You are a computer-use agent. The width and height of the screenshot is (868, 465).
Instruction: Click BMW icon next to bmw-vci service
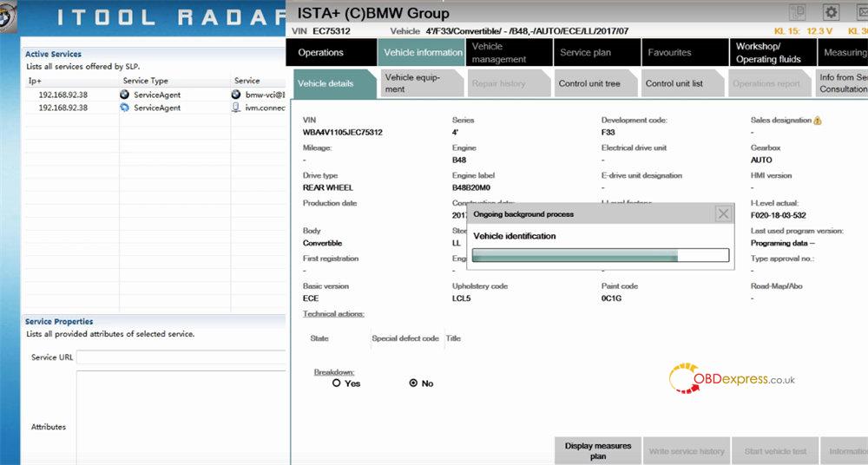[236, 95]
